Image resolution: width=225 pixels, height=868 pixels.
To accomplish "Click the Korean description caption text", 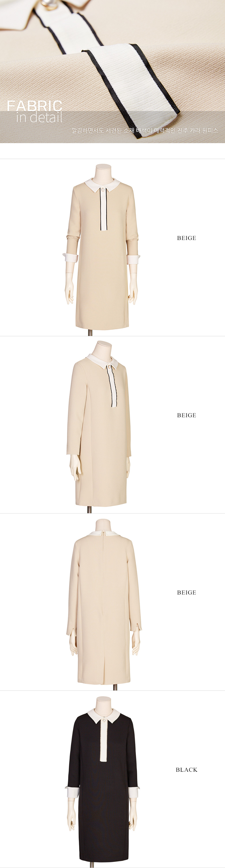I will point(145,130).
